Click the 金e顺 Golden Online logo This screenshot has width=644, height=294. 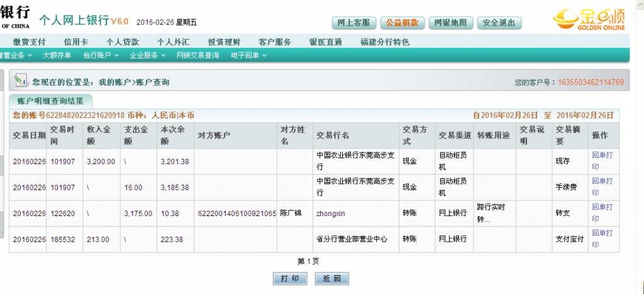click(589, 19)
